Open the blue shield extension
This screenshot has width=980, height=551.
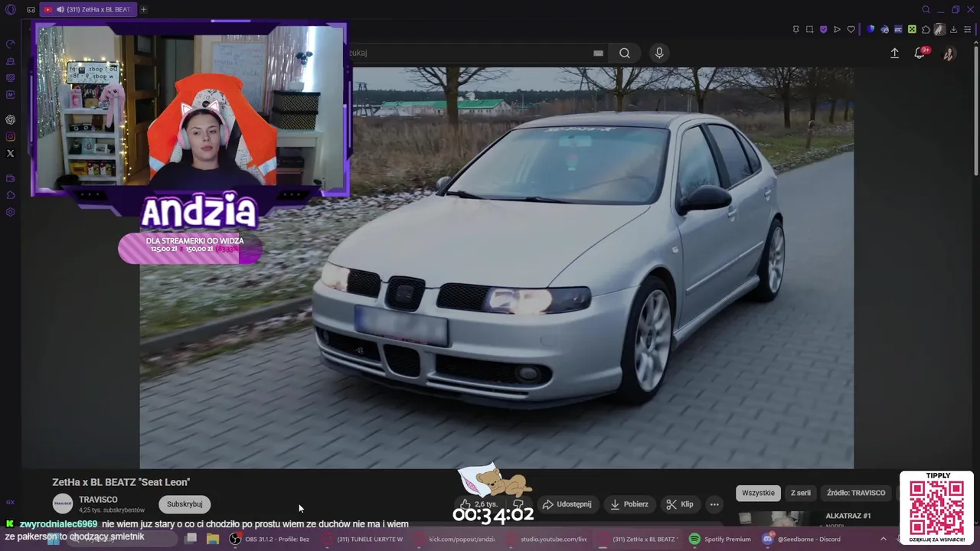[x=871, y=29]
